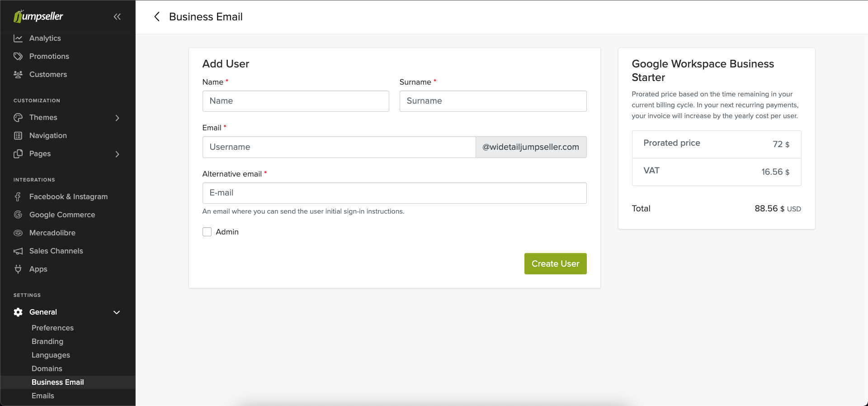This screenshot has width=868, height=406.
Task: Go back using the arrow beside Business Email
Action: pyautogui.click(x=157, y=17)
